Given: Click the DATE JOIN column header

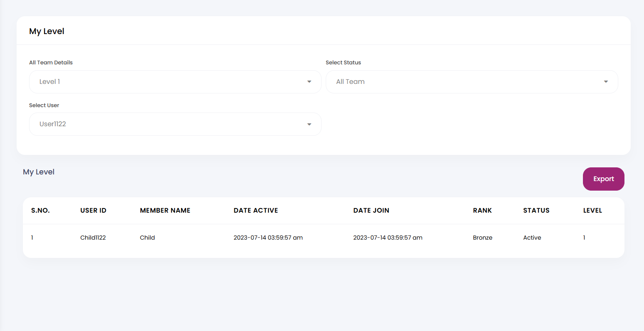Looking at the screenshot, I should pos(371,211).
